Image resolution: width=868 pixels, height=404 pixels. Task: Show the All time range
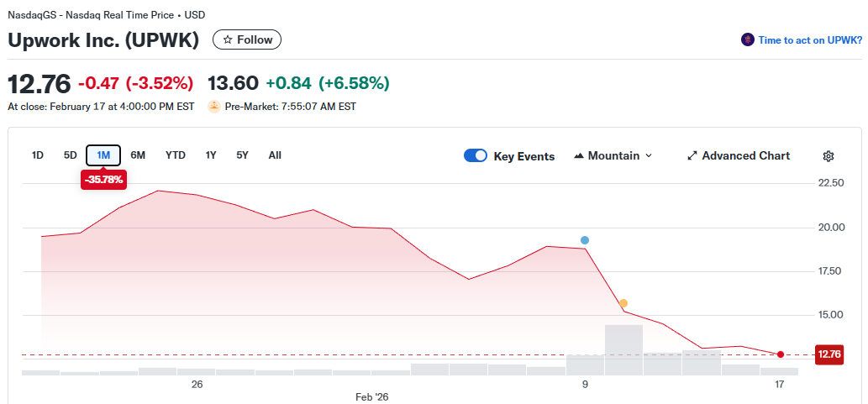(275, 155)
